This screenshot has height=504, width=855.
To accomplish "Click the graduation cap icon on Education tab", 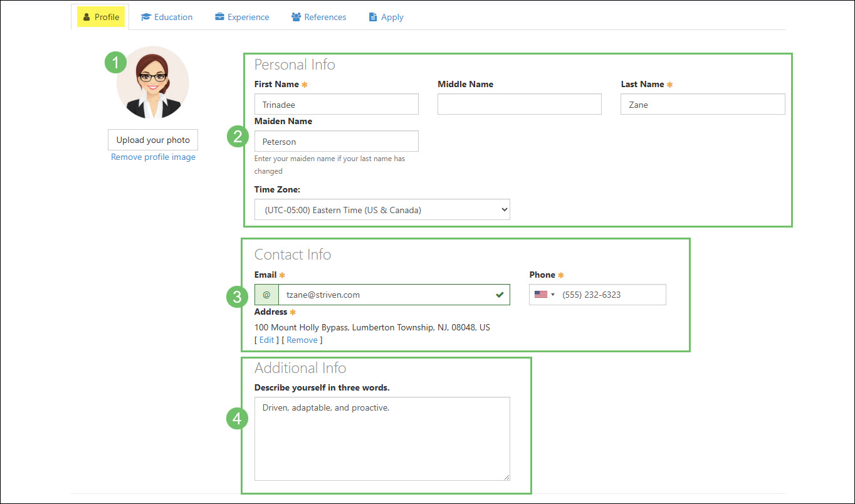I will point(145,17).
